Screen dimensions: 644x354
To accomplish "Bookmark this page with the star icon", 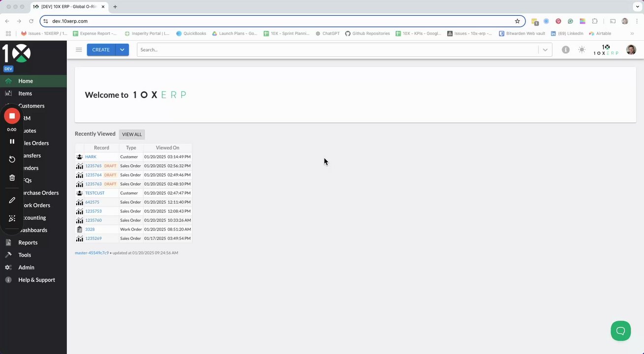I will 517,21.
